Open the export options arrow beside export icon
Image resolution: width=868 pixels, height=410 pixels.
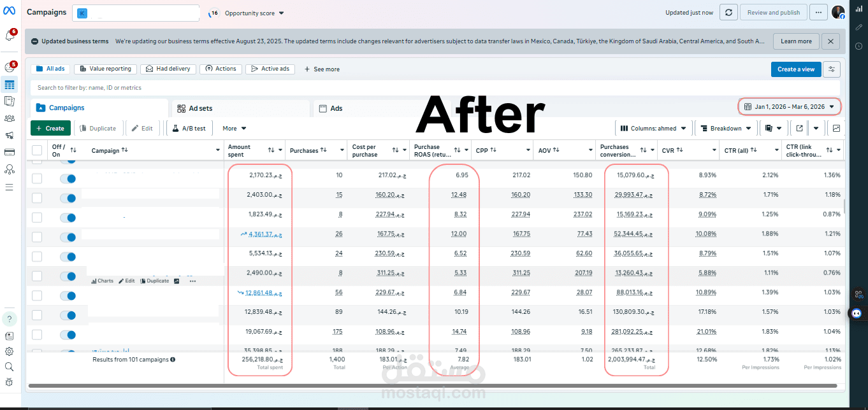tap(816, 128)
